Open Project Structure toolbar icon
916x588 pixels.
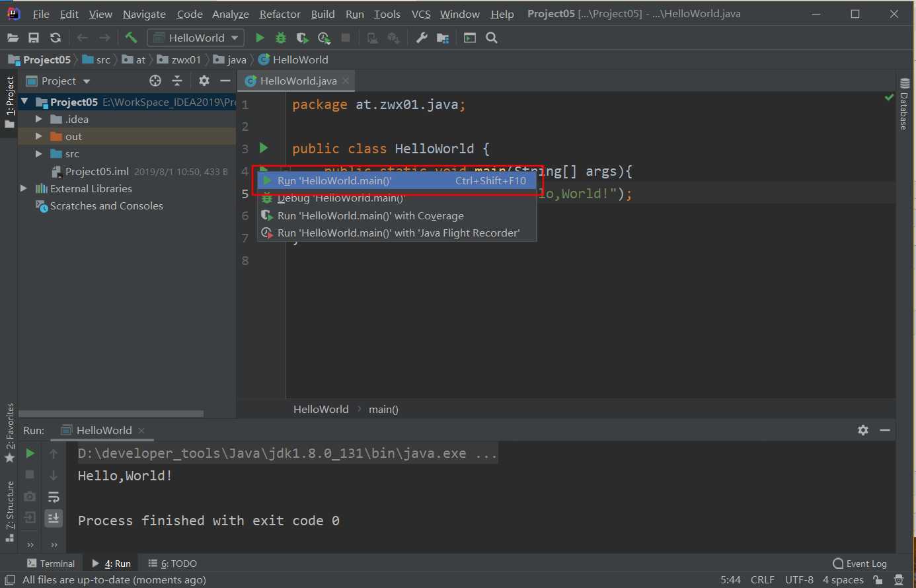(443, 38)
